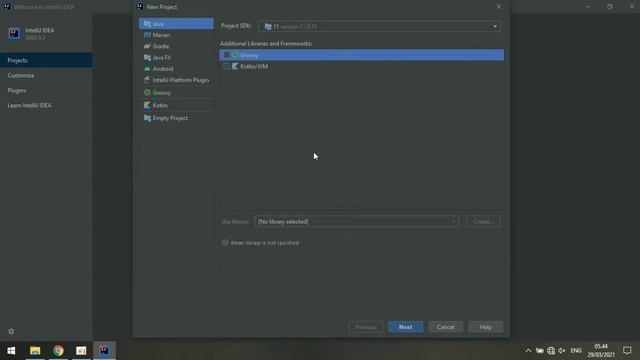Click the Gradle elephant icon
This screenshot has width=640, height=360.
(x=147, y=46)
